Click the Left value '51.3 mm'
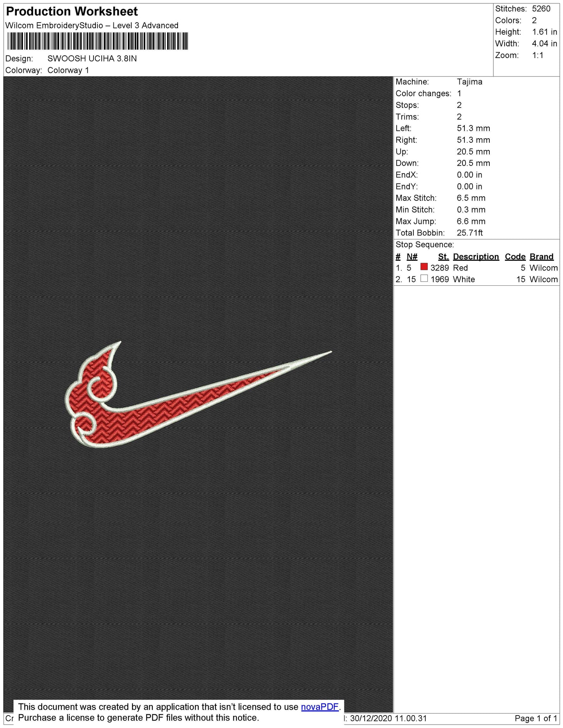Screen dimensions: 563x728 (473, 128)
